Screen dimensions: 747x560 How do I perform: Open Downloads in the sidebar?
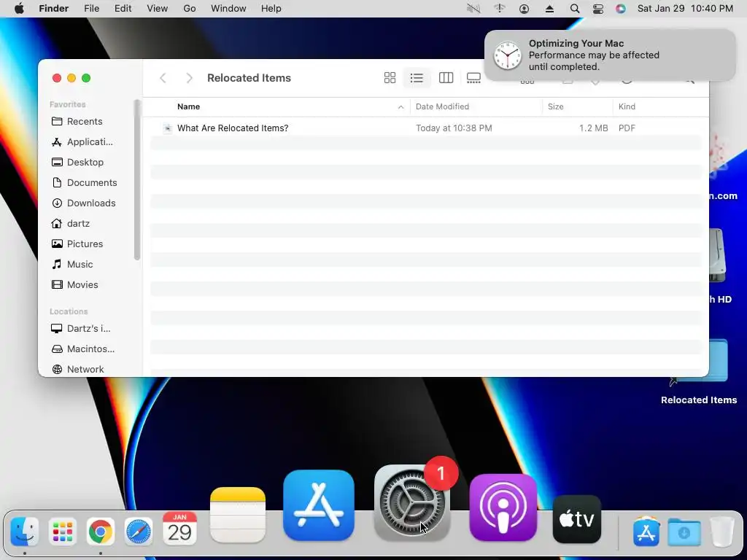coord(83,203)
